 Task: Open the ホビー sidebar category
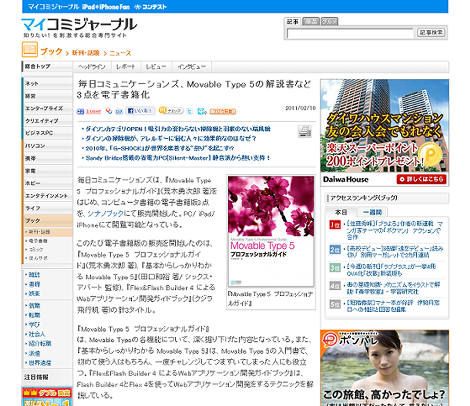point(47,183)
